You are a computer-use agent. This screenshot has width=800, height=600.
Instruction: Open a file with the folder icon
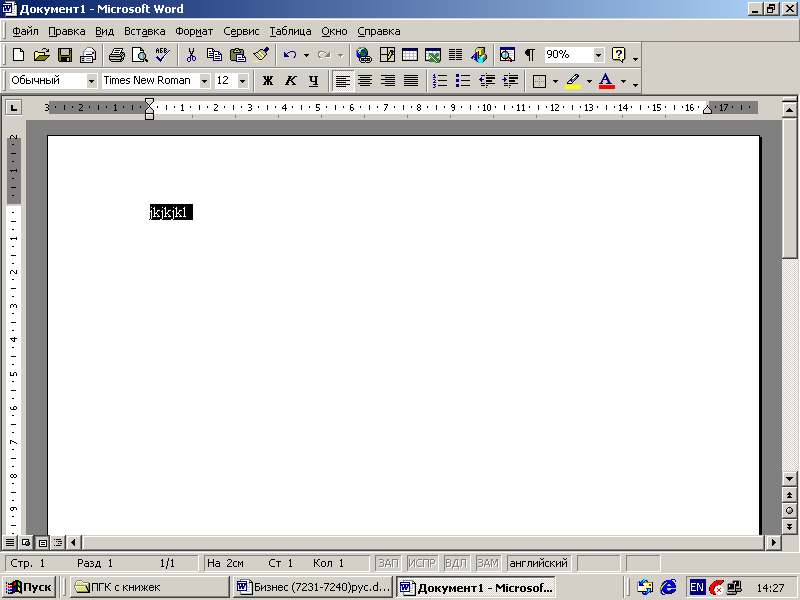(x=42, y=55)
